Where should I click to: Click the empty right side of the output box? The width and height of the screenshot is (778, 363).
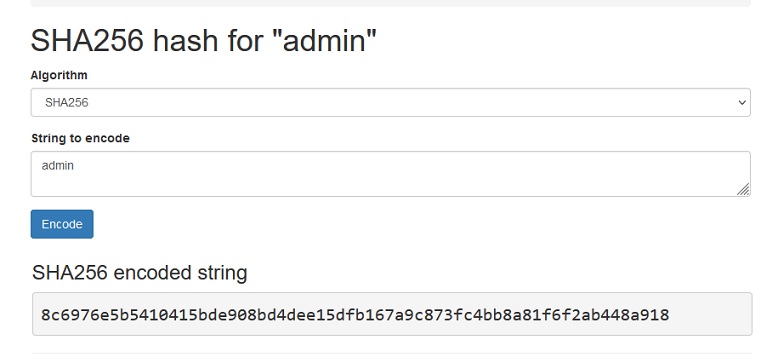coord(710,314)
